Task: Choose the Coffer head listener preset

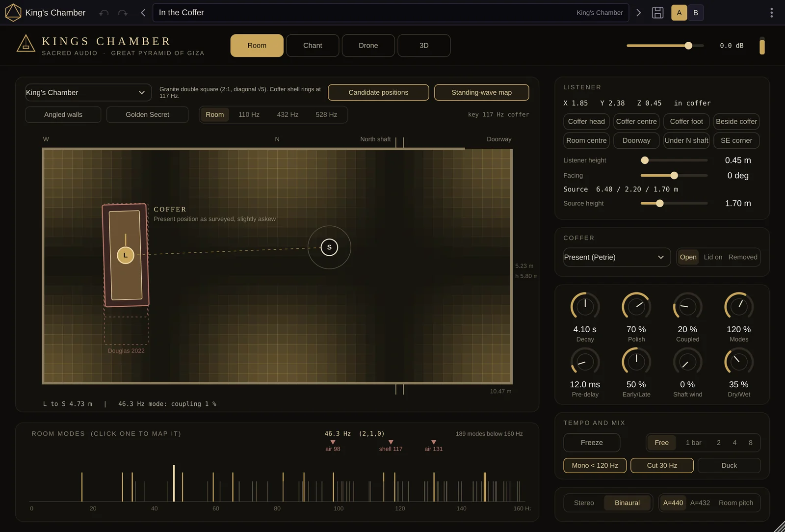Action: tap(586, 121)
